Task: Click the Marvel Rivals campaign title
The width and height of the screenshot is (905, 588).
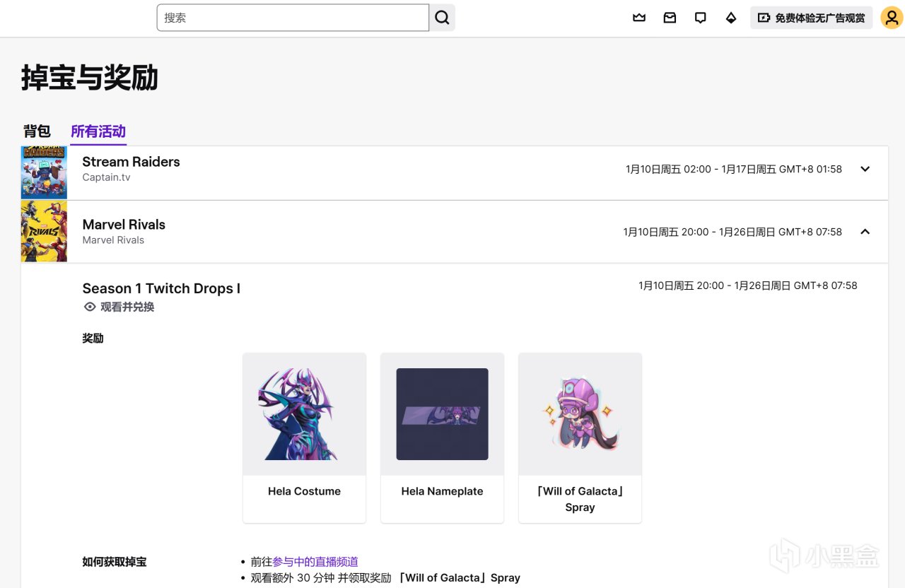Action: click(124, 225)
